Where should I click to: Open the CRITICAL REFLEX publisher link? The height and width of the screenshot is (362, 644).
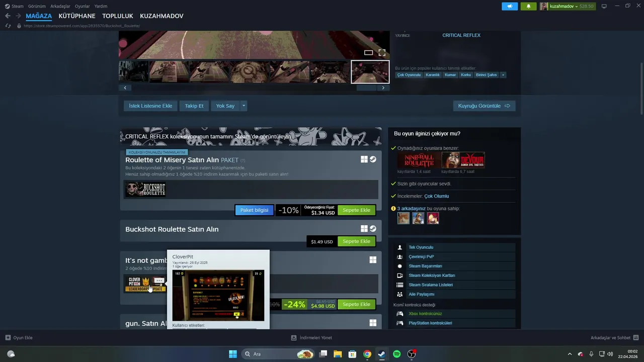(461, 35)
